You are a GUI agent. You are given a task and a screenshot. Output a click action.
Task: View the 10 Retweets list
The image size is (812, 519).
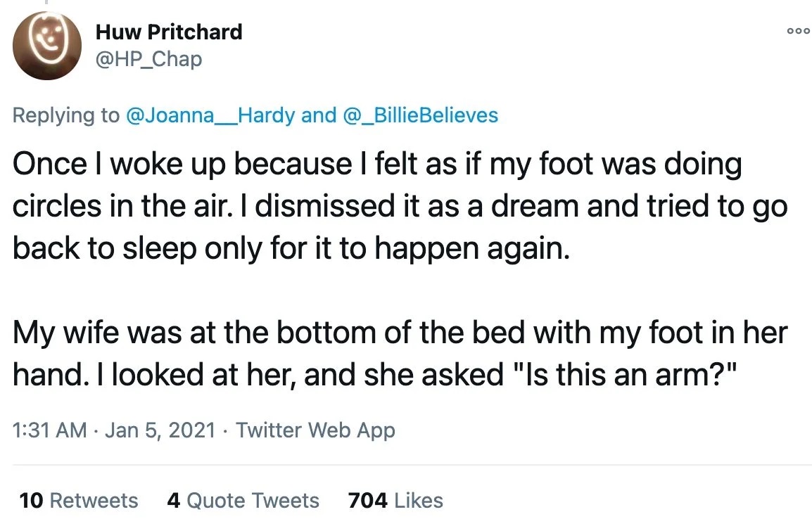(79, 501)
